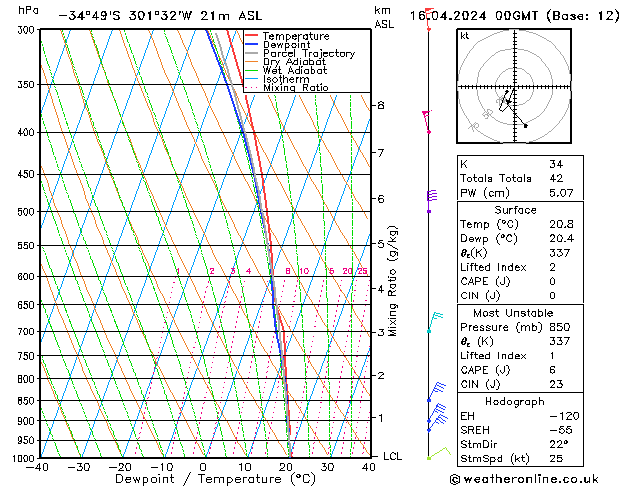Click the dotted pink Mixing Ratio legend sample
629x486 pixels.
click(x=251, y=88)
